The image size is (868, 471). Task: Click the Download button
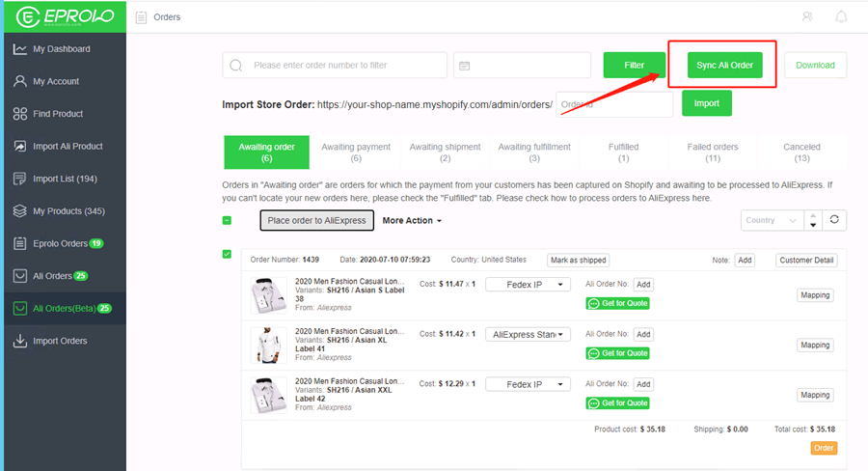815,65
